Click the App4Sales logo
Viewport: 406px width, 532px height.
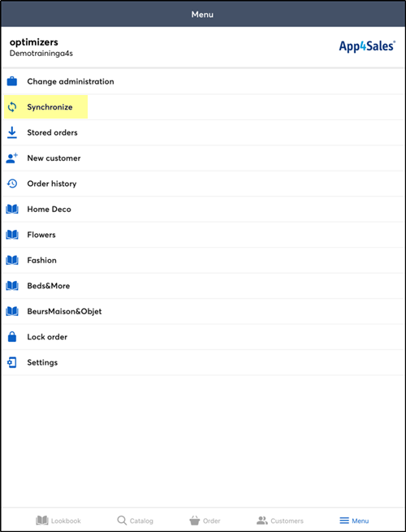(367, 46)
